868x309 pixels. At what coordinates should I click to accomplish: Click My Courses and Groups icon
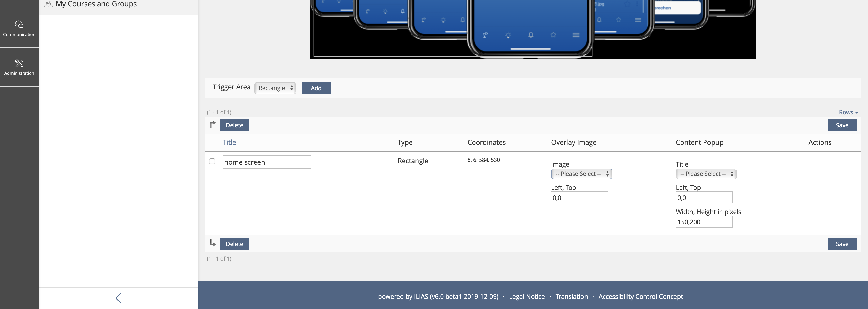pyautogui.click(x=48, y=4)
